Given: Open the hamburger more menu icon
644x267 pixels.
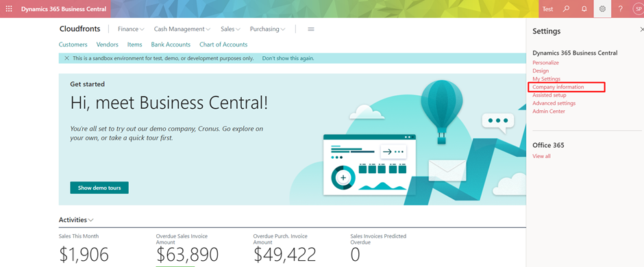Looking at the screenshot, I should (311, 29).
